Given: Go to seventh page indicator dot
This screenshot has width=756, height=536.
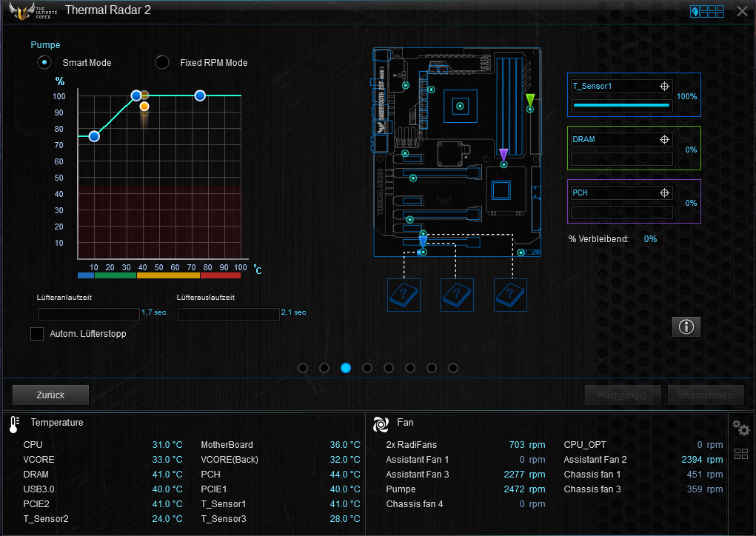Looking at the screenshot, I should pos(432,368).
